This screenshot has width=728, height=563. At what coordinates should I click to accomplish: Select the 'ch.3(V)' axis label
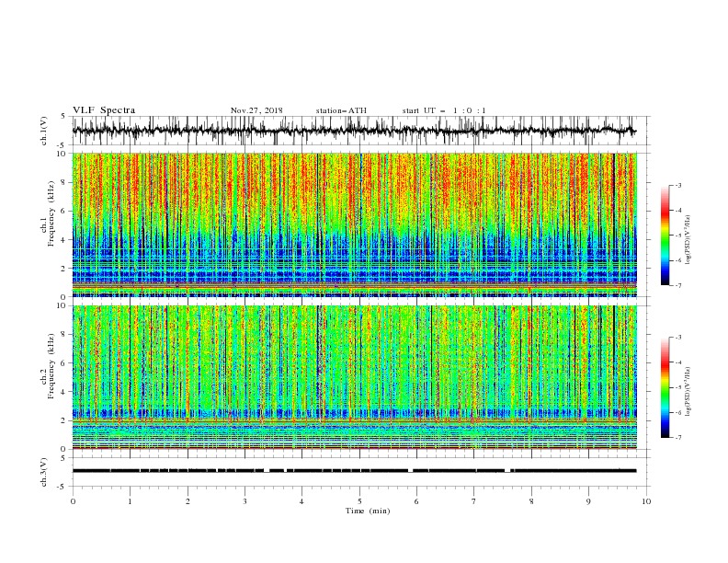coord(44,472)
